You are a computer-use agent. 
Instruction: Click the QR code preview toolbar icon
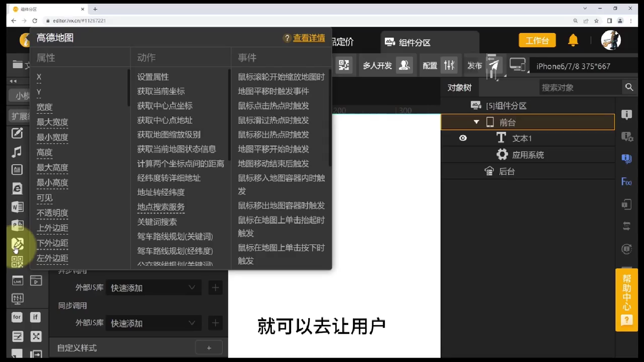(344, 66)
